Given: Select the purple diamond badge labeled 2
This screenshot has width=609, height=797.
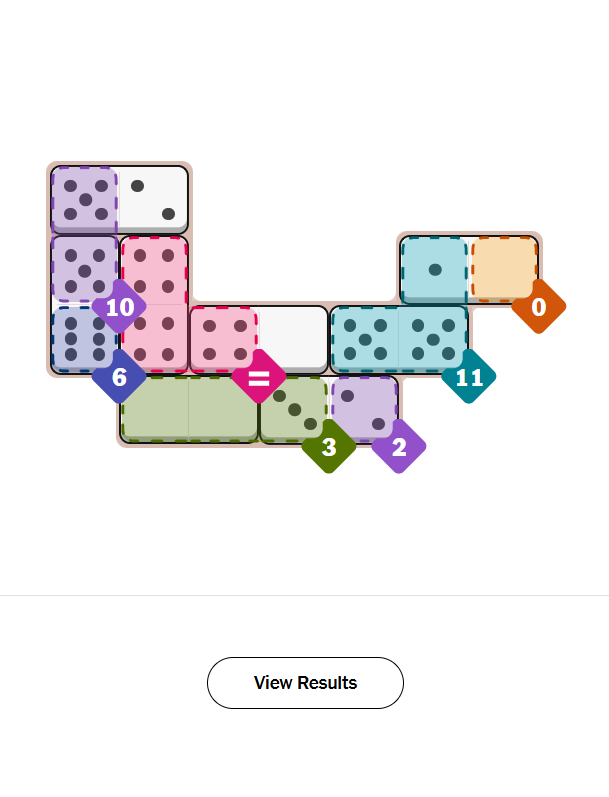Looking at the screenshot, I should [x=399, y=447].
